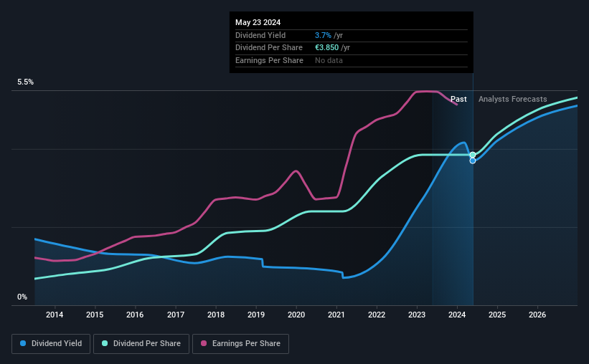Click the 'Analysts Forecasts' label
Screen dimensions: 589x364
(512, 99)
